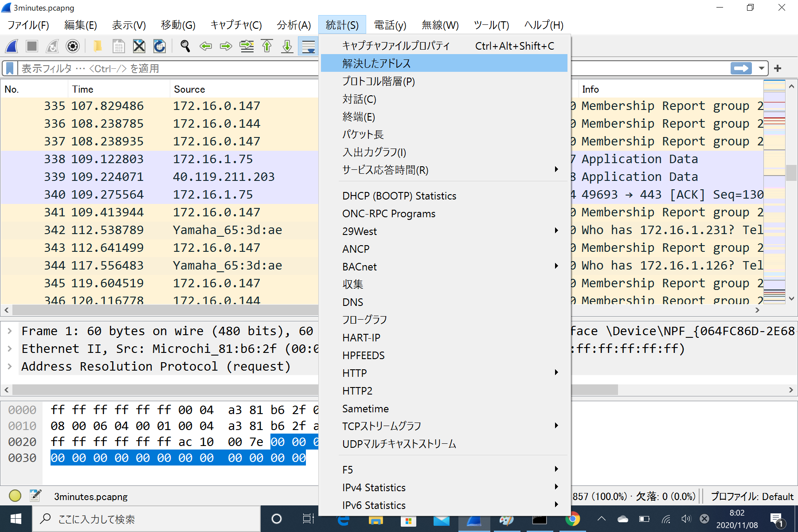This screenshot has height=532, width=798.
Task: Open capture options gear icon
Action: tap(73, 46)
